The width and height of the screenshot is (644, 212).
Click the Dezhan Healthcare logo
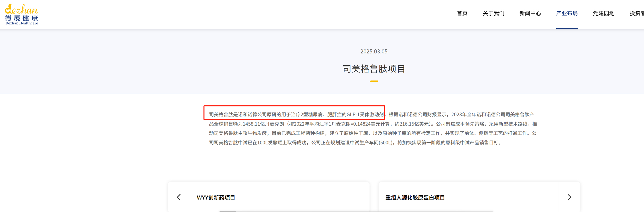coord(22,14)
